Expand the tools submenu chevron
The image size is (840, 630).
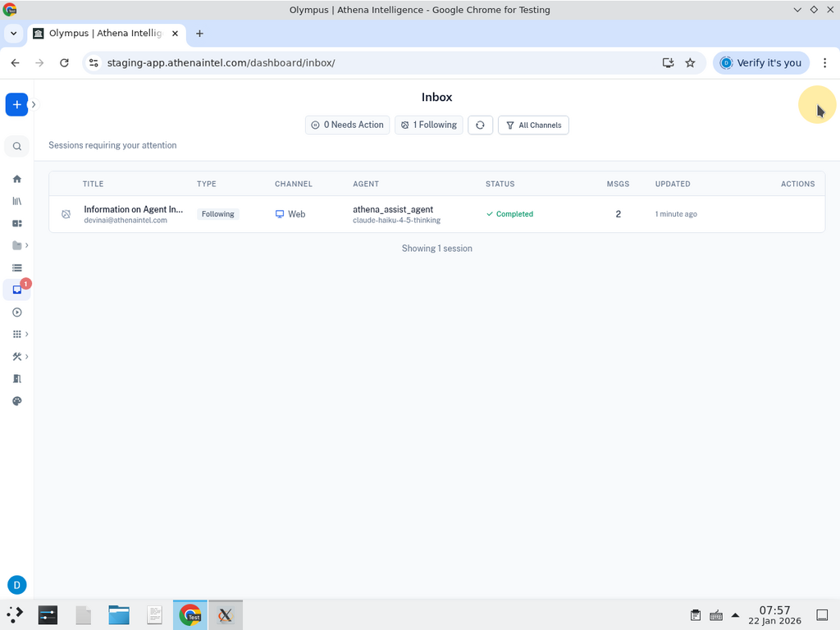point(27,357)
